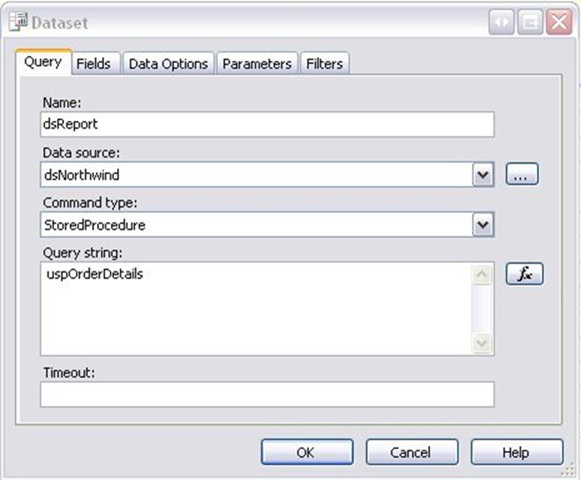581x480 pixels.
Task: Open Help for the dialog
Action: (517, 452)
